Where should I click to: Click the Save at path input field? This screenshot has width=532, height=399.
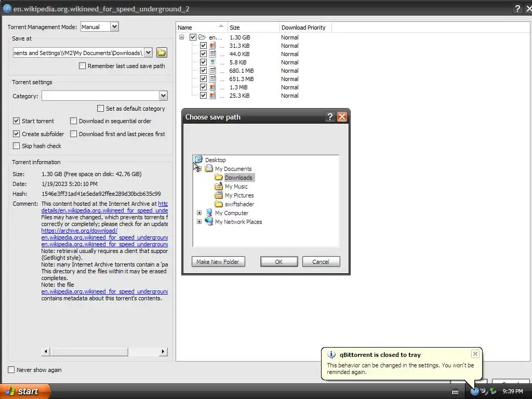coord(79,52)
